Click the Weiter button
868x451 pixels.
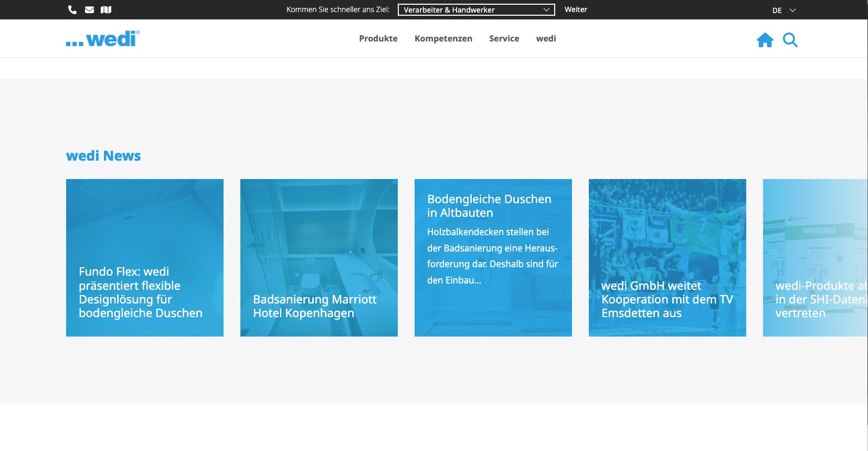click(x=576, y=9)
